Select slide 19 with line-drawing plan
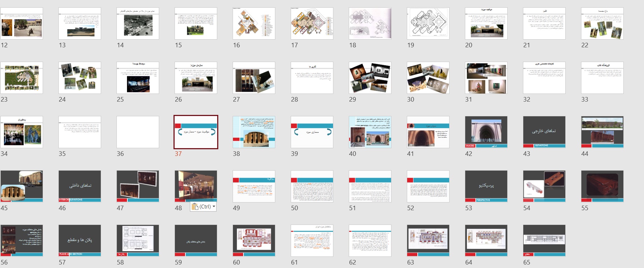 pos(428,23)
